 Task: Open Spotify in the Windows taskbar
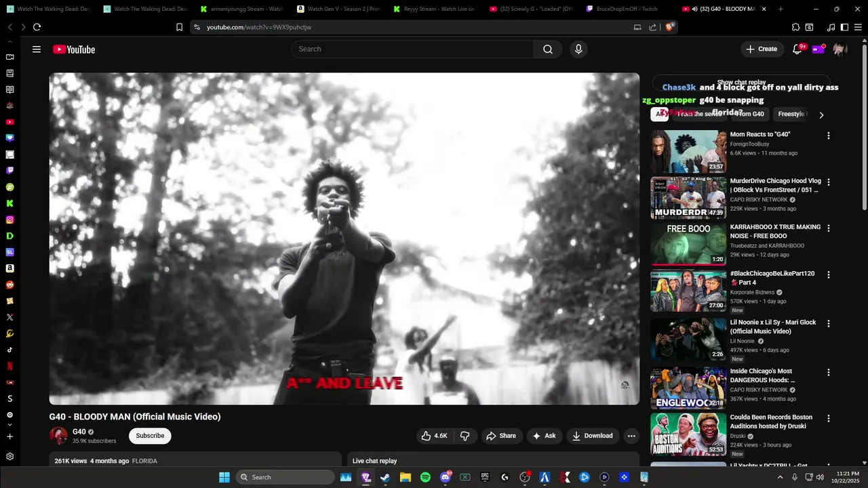pos(425,477)
